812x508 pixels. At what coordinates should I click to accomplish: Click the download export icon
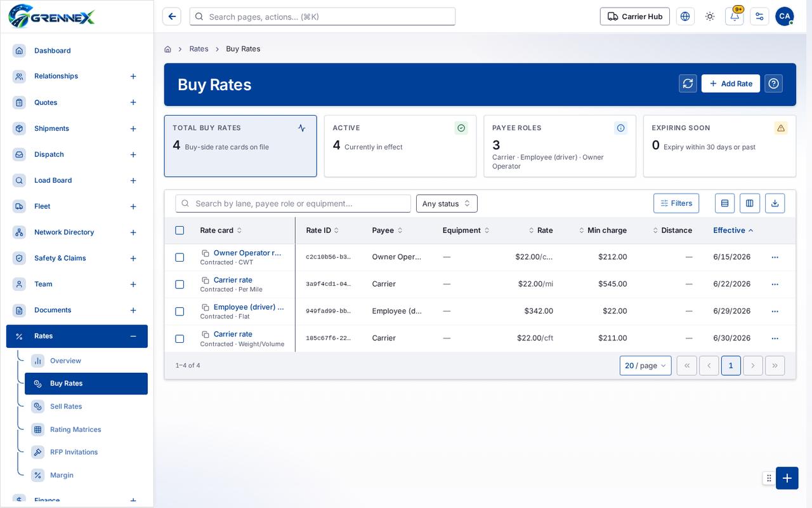[775, 203]
